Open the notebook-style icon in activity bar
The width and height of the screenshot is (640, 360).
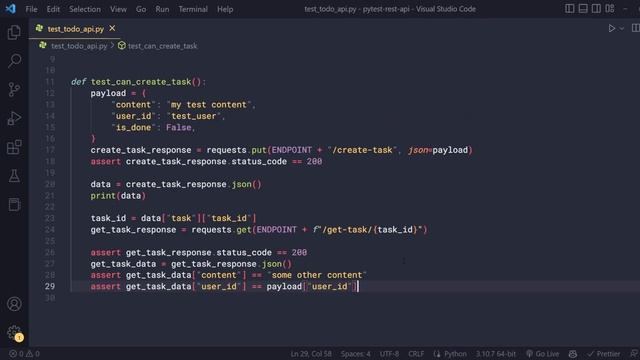pos(14,204)
